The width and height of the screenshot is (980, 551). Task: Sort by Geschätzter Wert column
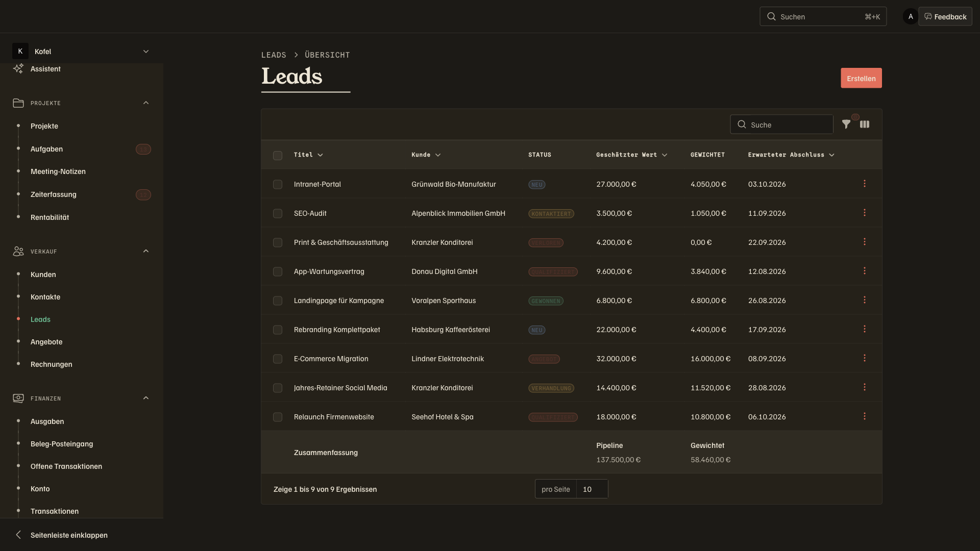click(x=631, y=155)
